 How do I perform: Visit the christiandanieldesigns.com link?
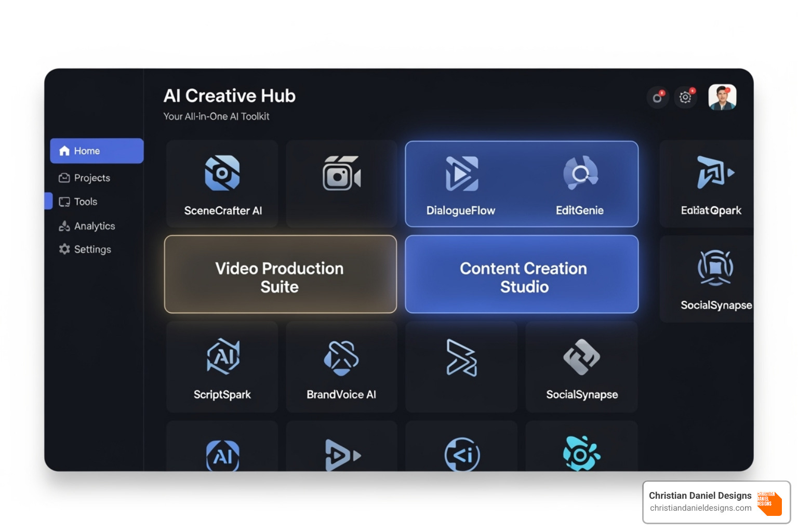700,508
